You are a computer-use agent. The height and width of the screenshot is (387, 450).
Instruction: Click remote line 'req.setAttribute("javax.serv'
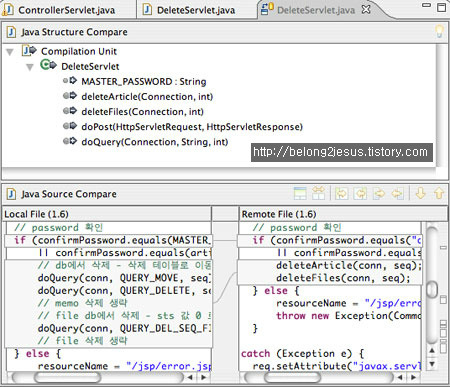[x=337, y=366]
